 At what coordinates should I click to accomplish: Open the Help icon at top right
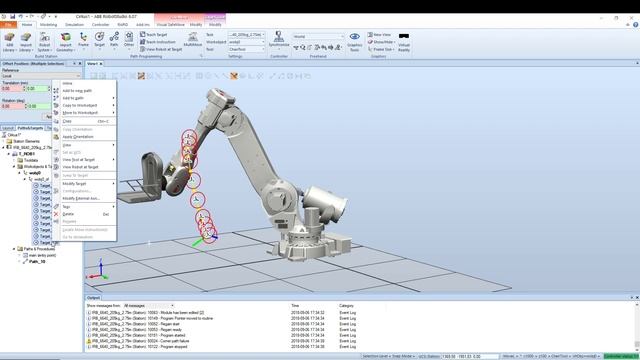coord(636,25)
